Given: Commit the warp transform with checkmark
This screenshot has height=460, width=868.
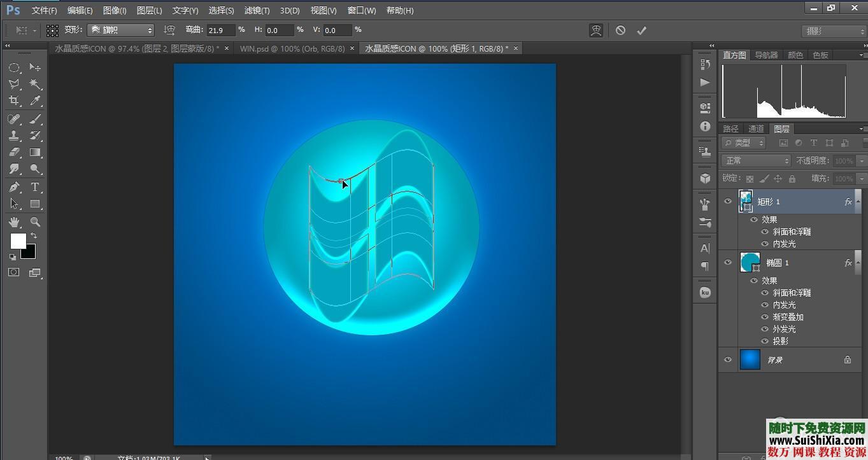Looking at the screenshot, I should 641,30.
